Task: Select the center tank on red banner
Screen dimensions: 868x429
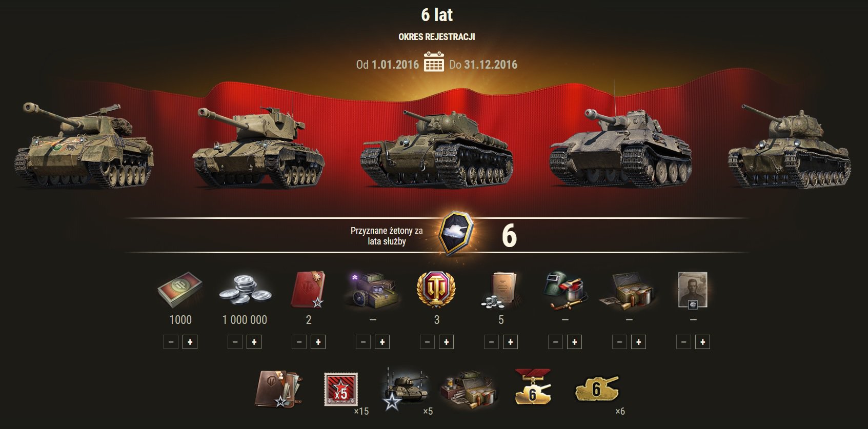Action: pyautogui.click(x=436, y=149)
